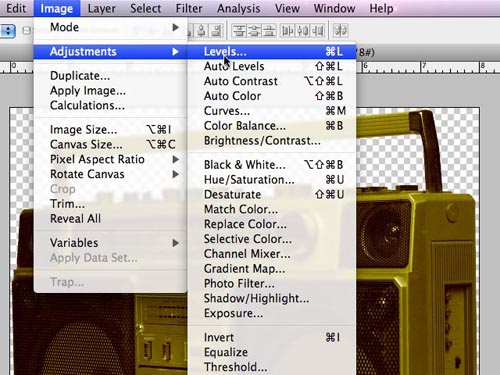Viewport: 500px width, 375px height.
Task: Open Channel Mixer... dialog
Action: click(x=272, y=254)
